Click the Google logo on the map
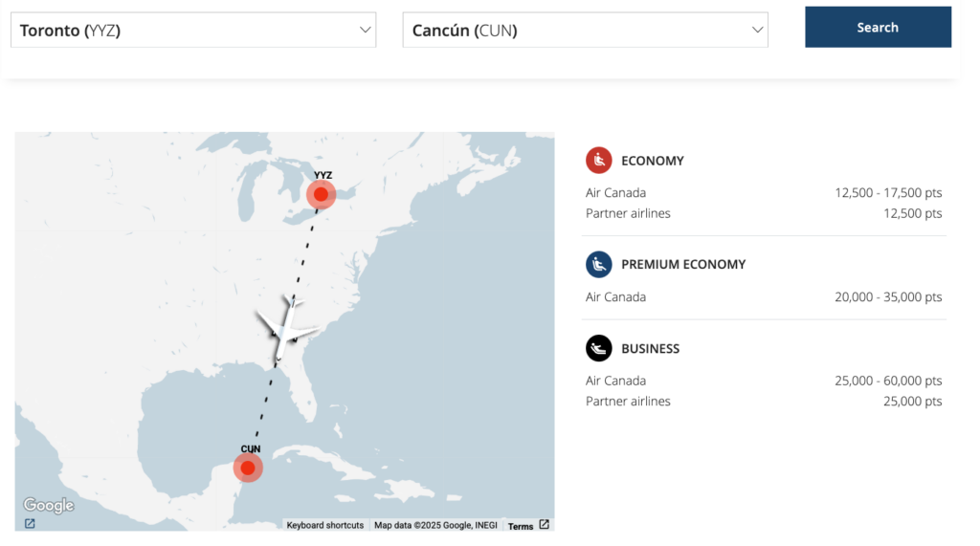Viewport: 980px width, 546px height. (48, 505)
